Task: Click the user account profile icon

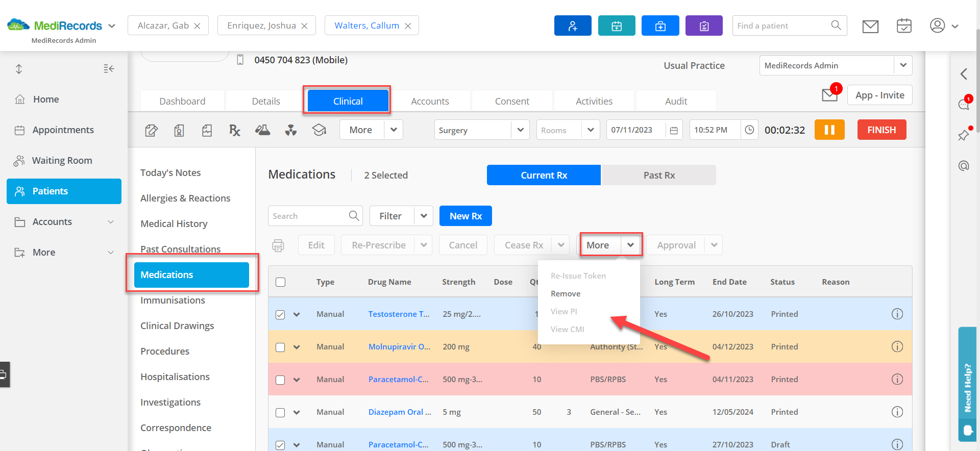Action: point(938,26)
